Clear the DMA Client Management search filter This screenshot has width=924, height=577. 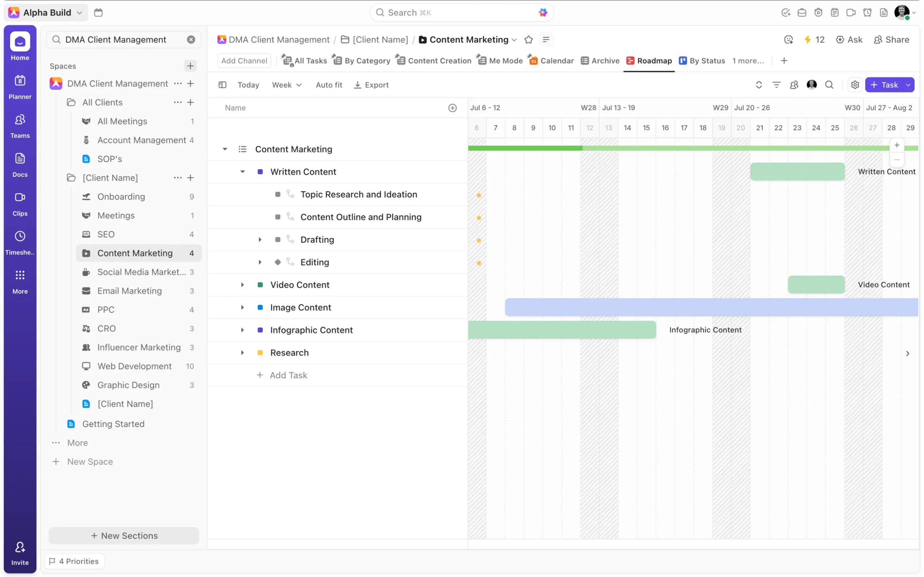click(191, 40)
